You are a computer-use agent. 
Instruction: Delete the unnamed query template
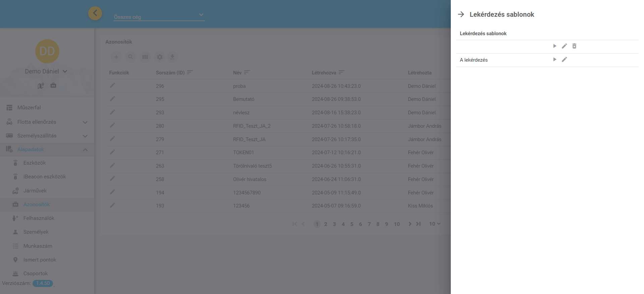(574, 46)
